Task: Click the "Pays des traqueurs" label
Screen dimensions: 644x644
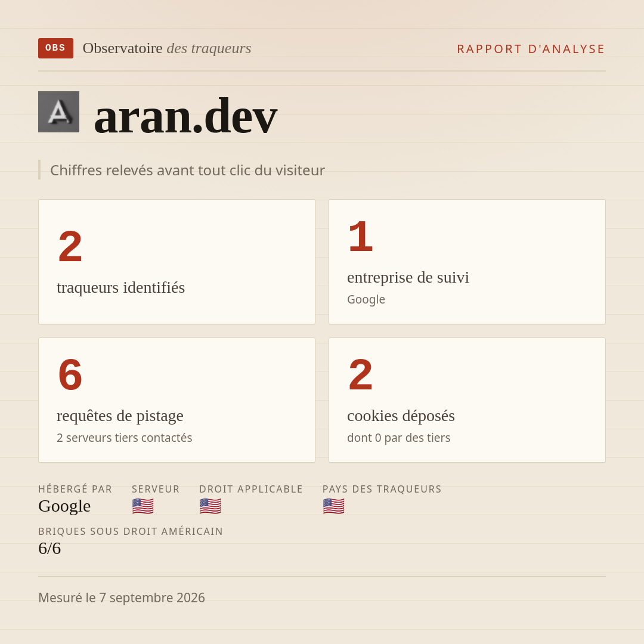Action: point(382,489)
